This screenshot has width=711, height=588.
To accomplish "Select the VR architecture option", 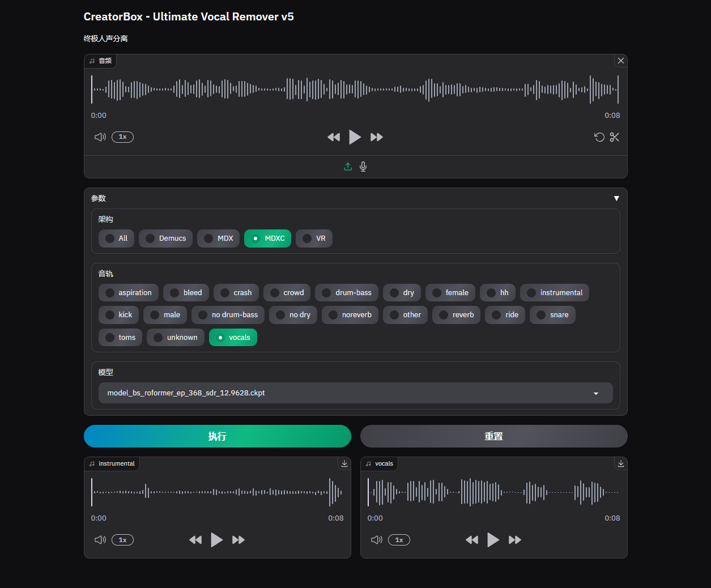I will click(x=314, y=238).
